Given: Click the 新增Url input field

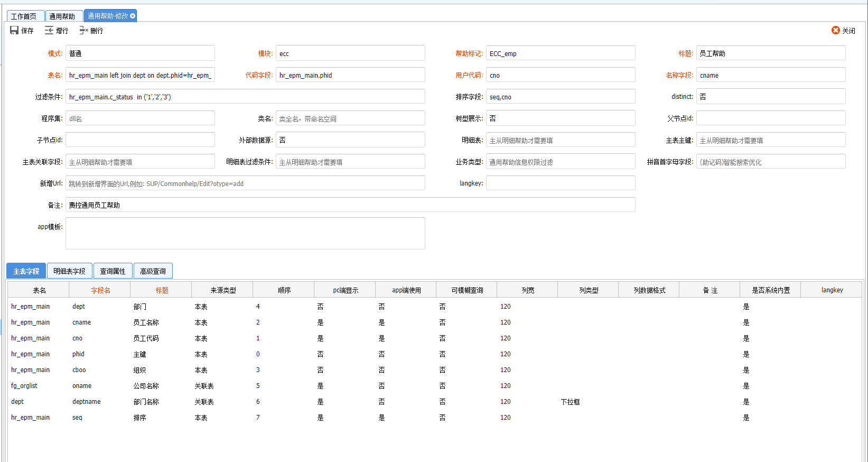Looking at the screenshot, I should point(245,183).
